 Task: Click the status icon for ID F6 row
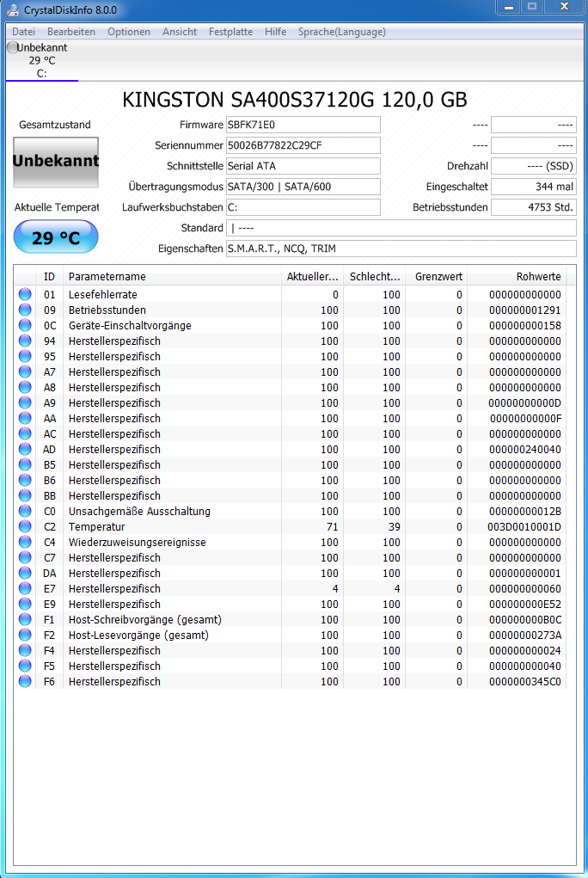click(x=25, y=681)
